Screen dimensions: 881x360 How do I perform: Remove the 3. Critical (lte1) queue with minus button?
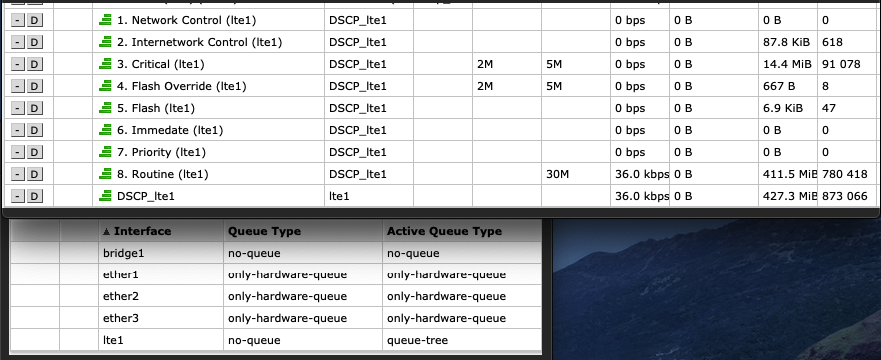(18, 65)
